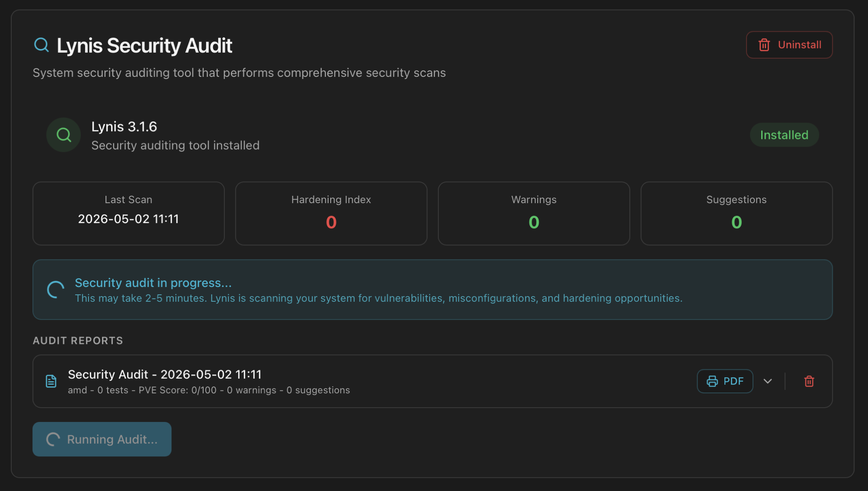Click the green Lynis 3.1.6 search icon

pos(64,135)
